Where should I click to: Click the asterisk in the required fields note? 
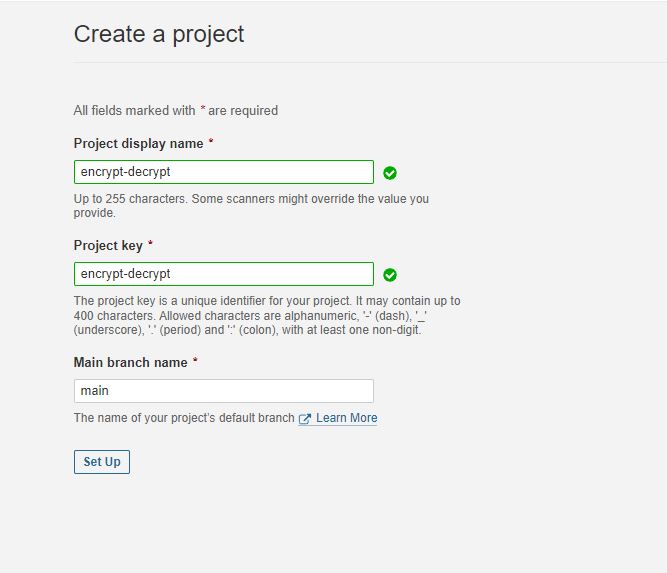(x=203, y=108)
